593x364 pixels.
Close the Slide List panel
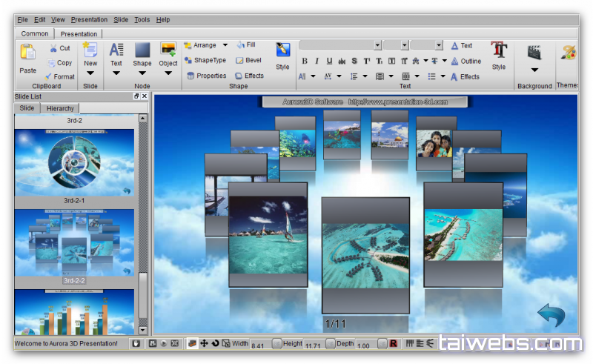pyautogui.click(x=144, y=96)
